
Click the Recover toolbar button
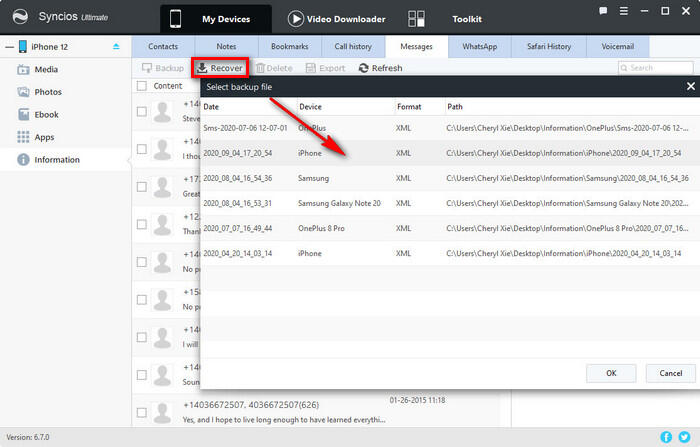220,68
